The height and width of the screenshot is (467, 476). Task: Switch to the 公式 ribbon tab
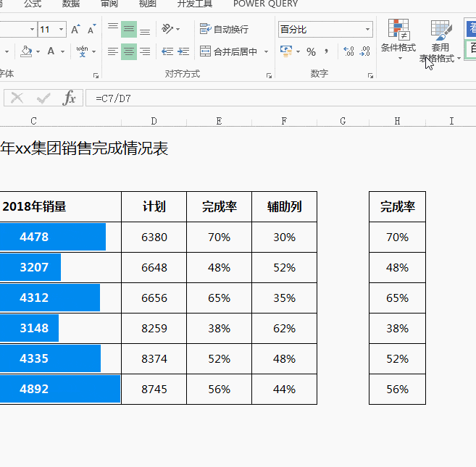click(x=33, y=4)
